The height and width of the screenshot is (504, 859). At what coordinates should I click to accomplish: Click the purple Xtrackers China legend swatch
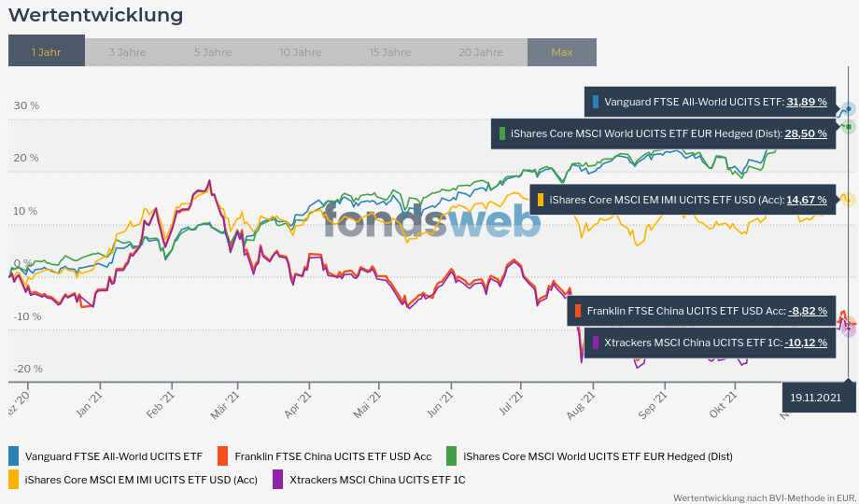point(277,480)
